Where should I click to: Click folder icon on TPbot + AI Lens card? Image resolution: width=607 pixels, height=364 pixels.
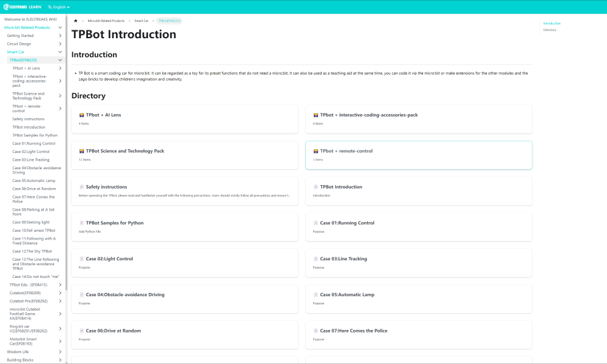[x=81, y=115]
